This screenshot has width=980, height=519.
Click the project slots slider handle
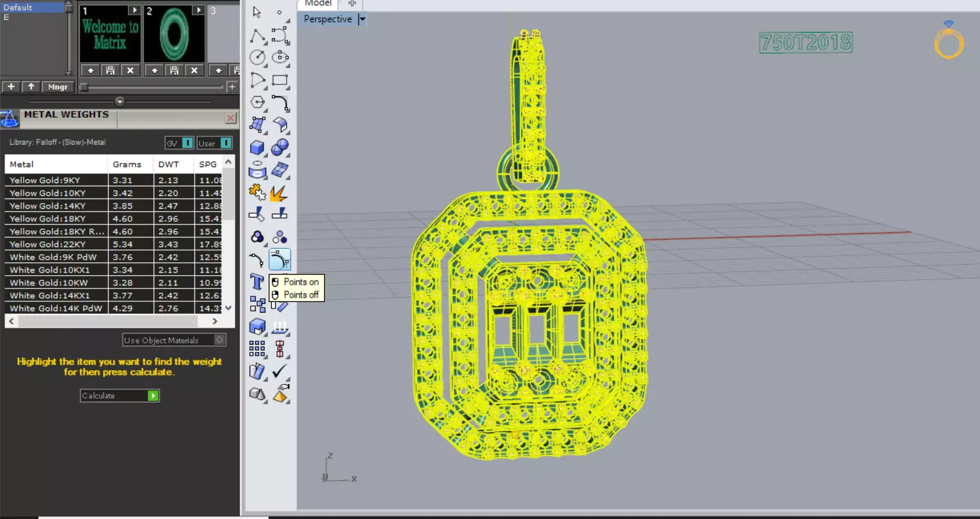(84, 87)
